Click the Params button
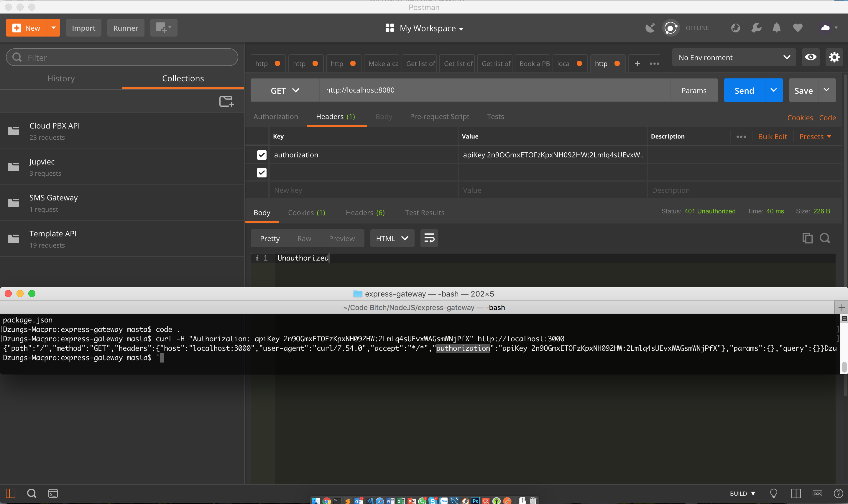848x504 pixels. pos(694,90)
